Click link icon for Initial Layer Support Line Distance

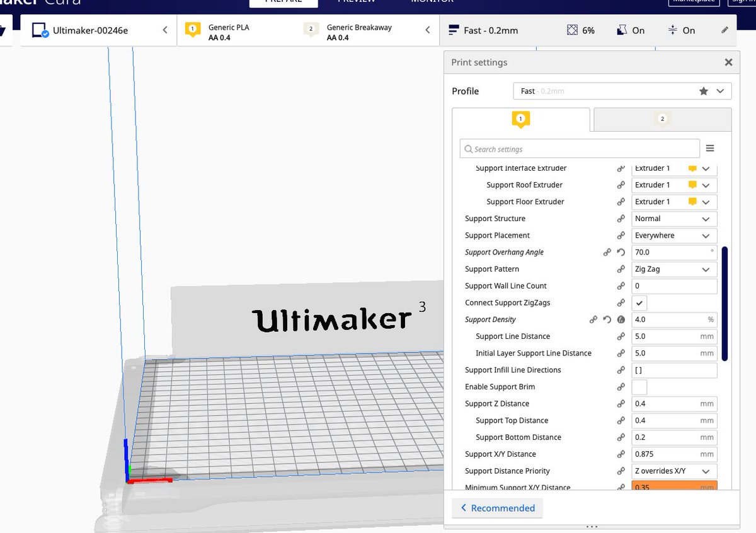[621, 353]
